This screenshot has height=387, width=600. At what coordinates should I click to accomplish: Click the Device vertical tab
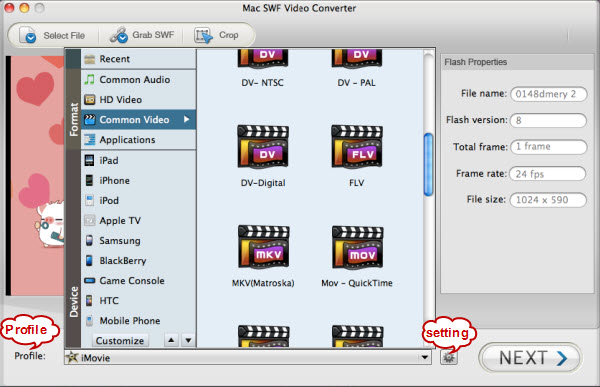coord(73,302)
